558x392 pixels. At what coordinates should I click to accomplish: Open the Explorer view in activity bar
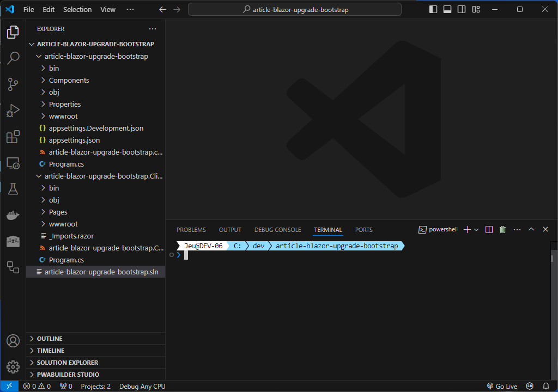pos(13,32)
